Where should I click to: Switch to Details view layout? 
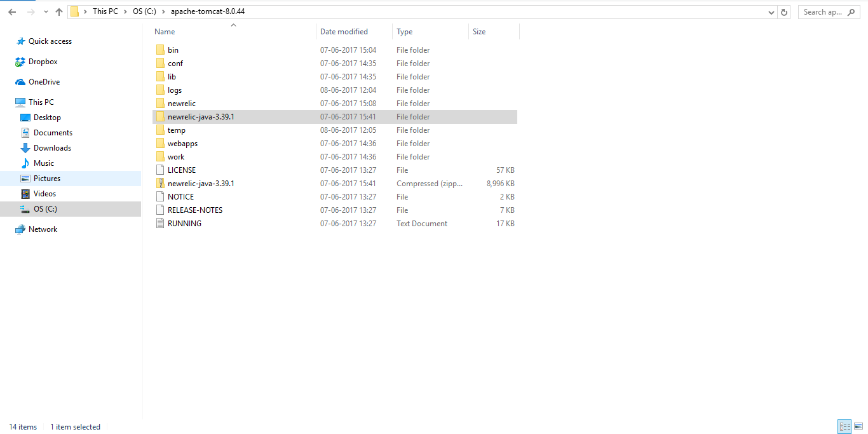tap(844, 427)
